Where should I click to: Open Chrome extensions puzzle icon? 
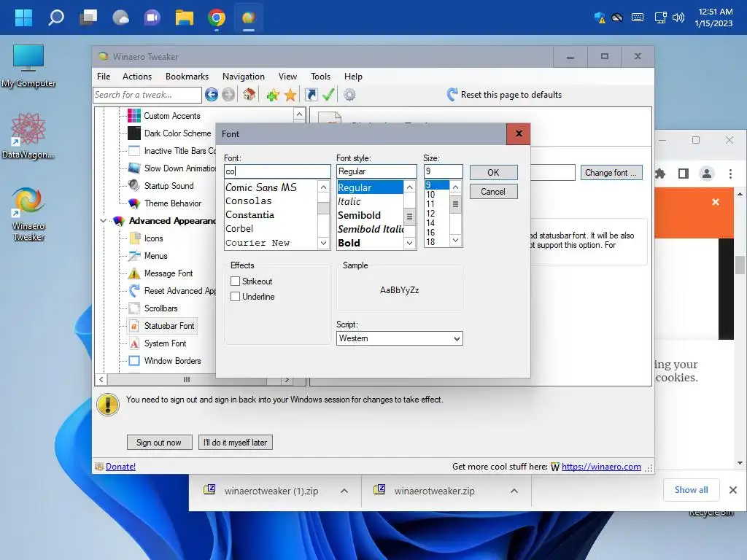(660, 174)
